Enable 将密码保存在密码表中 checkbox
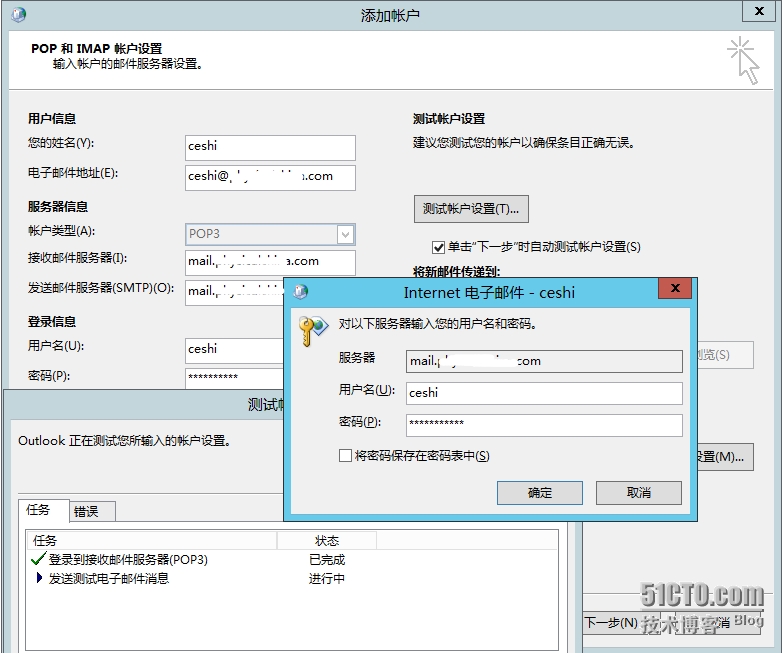 point(346,456)
